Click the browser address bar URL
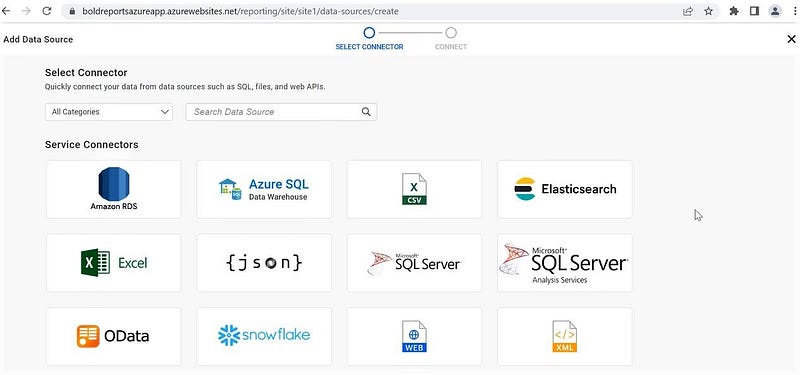This screenshot has width=800, height=375. [240, 11]
